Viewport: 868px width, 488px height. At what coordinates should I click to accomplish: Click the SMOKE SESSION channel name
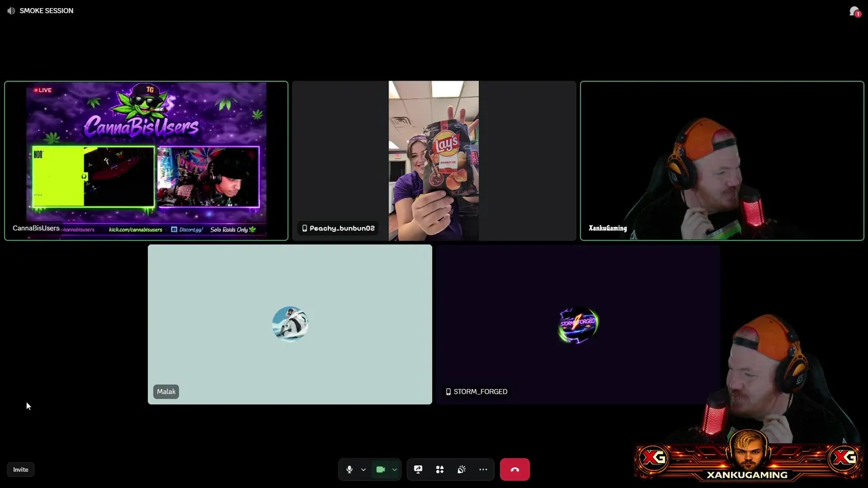tap(46, 11)
